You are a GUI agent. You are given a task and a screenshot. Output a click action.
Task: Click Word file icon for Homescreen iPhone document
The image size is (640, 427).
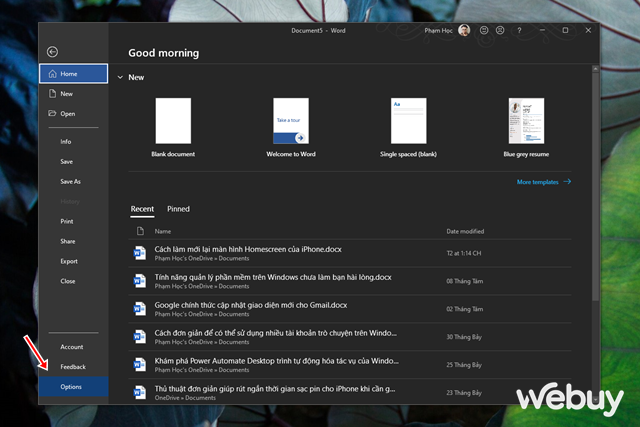(140, 253)
